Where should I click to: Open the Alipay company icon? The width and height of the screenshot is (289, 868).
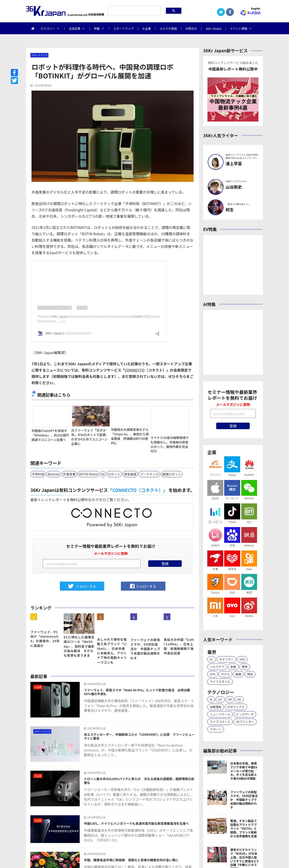pyautogui.click(x=232, y=464)
